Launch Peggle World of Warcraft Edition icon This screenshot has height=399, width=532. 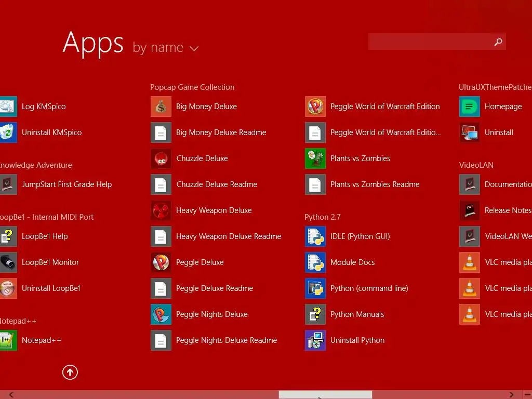coord(315,106)
